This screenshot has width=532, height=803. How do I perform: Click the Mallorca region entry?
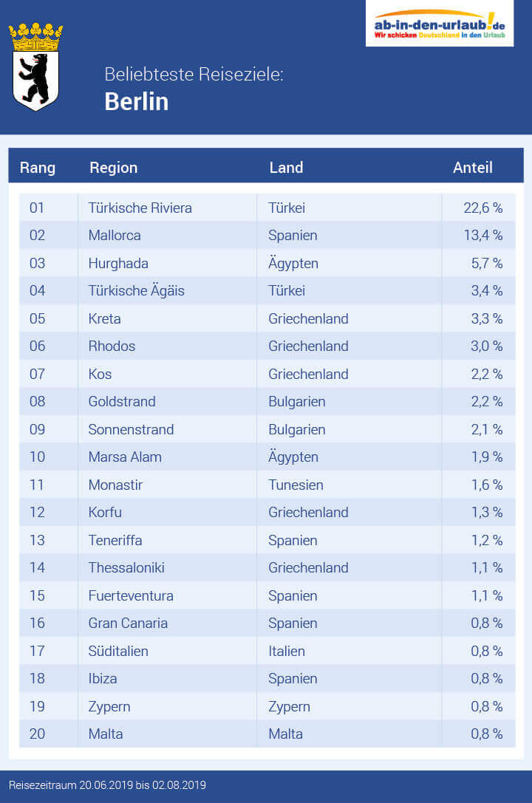(115, 236)
